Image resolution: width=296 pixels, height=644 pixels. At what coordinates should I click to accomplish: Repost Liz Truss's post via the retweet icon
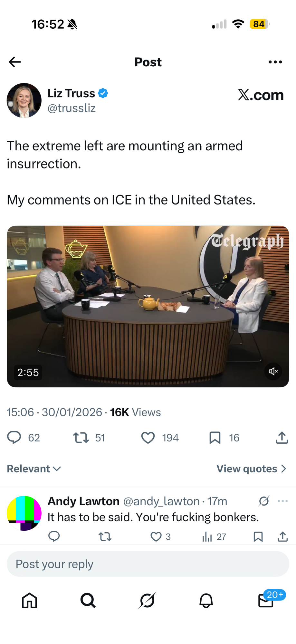(81, 438)
